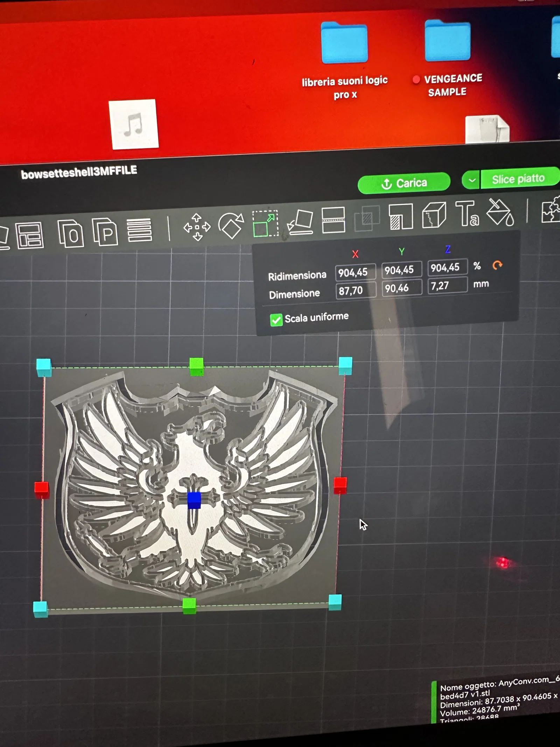Viewport: 560px width, 747px height.
Task: Select the Color painting bucket tool
Action: point(500,212)
